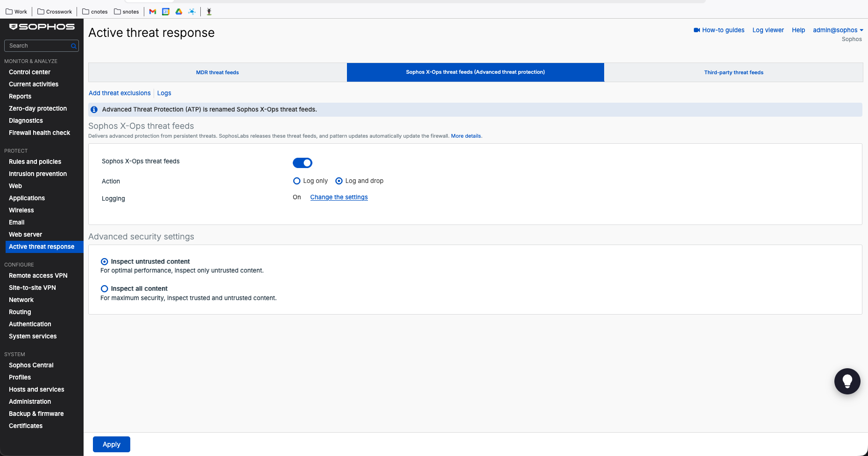Open the Crosswork bookmarks folder
The width and height of the screenshot is (868, 456).
pyautogui.click(x=55, y=12)
